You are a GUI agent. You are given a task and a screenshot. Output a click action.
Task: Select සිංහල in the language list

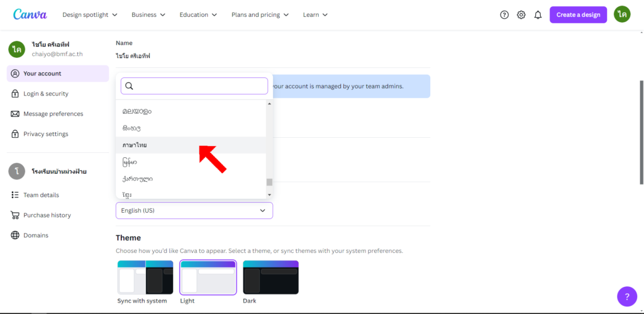pyautogui.click(x=191, y=128)
